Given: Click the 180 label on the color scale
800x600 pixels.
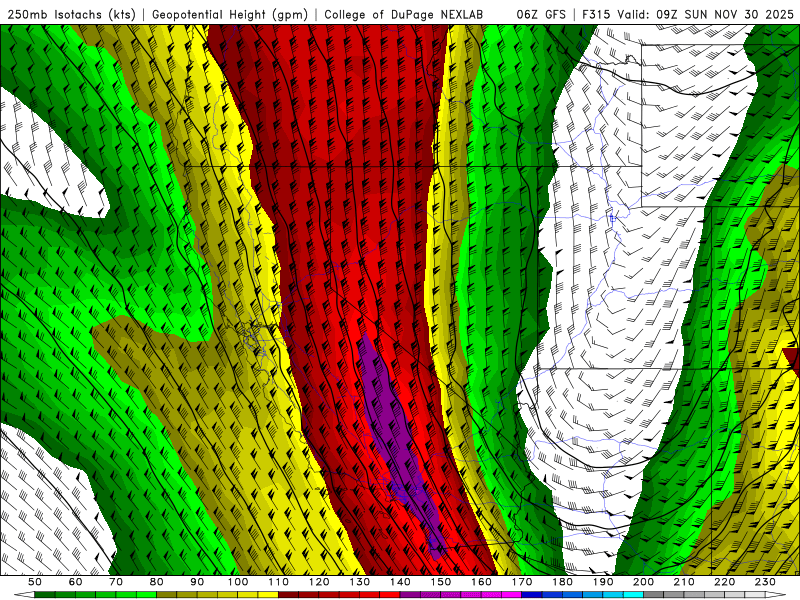Looking at the screenshot, I should click(x=562, y=582).
